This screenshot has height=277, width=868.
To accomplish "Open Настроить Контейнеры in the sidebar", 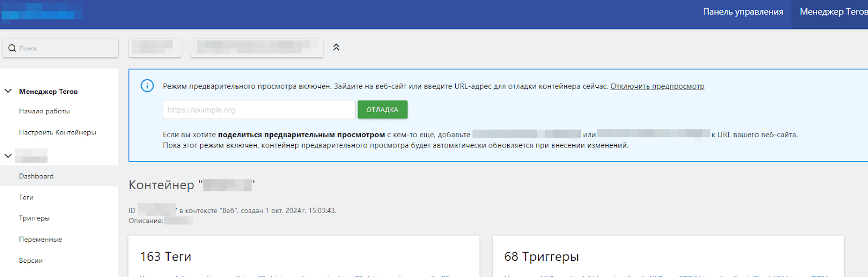I will (x=58, y=132).
